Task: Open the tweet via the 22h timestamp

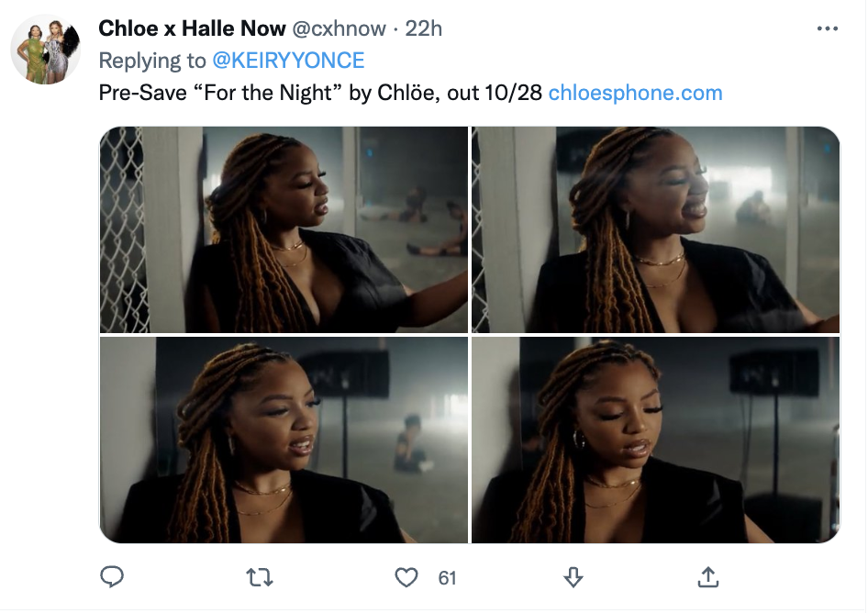Action: tap(424, 29)
